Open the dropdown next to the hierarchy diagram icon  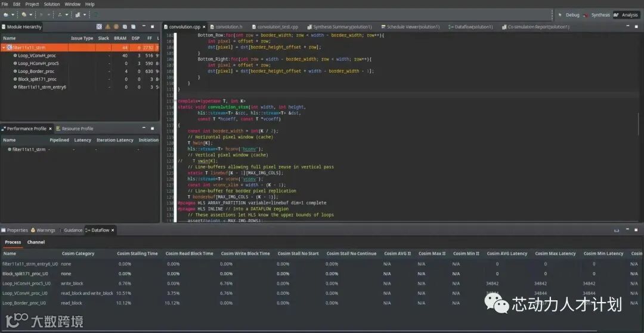click(x=66, y=15)
